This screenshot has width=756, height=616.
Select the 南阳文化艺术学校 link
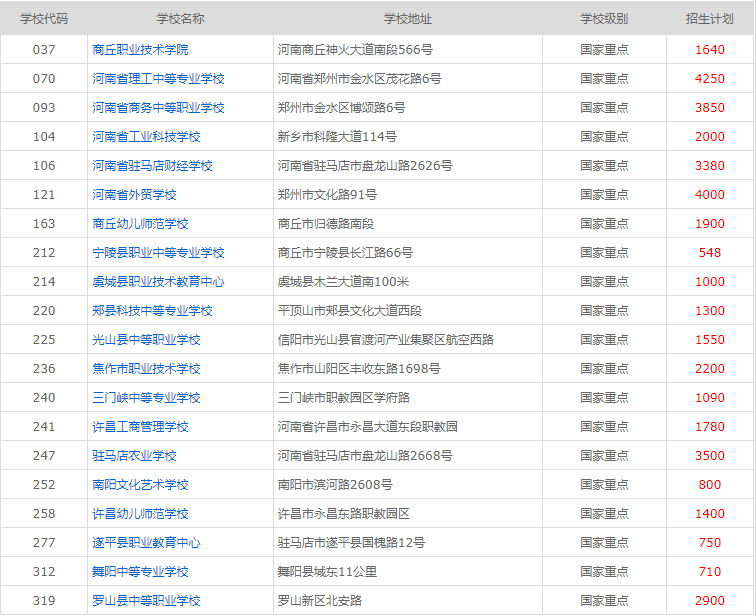click(140, 484)
